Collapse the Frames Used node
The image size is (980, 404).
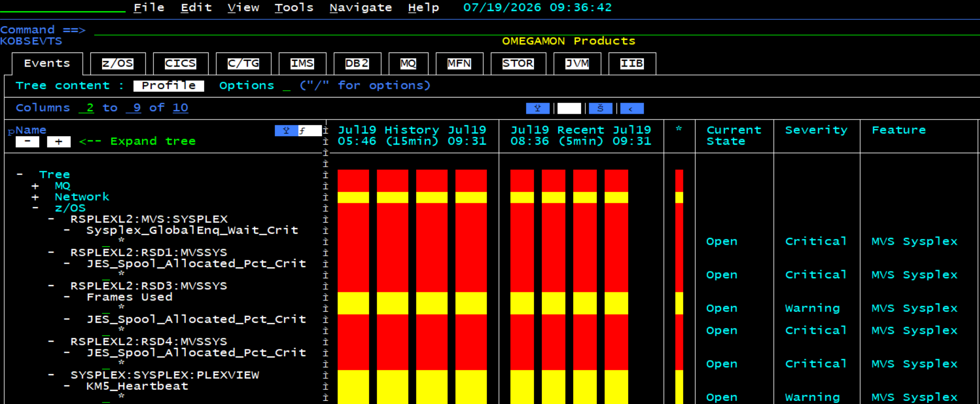(66, 297)
